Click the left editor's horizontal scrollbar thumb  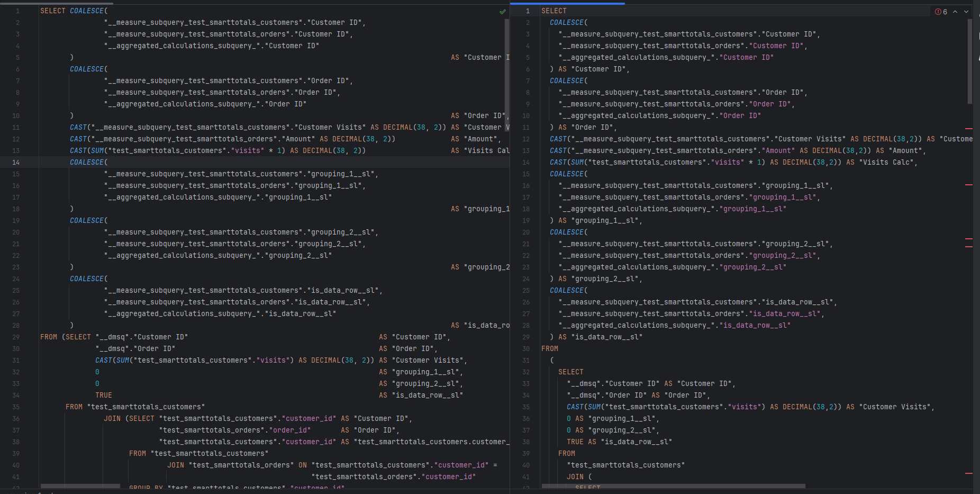click(80, 486)
